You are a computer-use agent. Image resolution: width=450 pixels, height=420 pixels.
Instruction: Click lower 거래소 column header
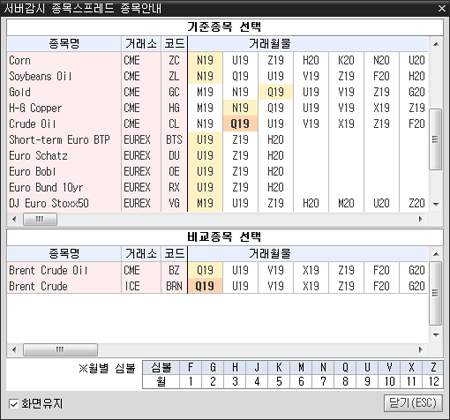point(141,254)
